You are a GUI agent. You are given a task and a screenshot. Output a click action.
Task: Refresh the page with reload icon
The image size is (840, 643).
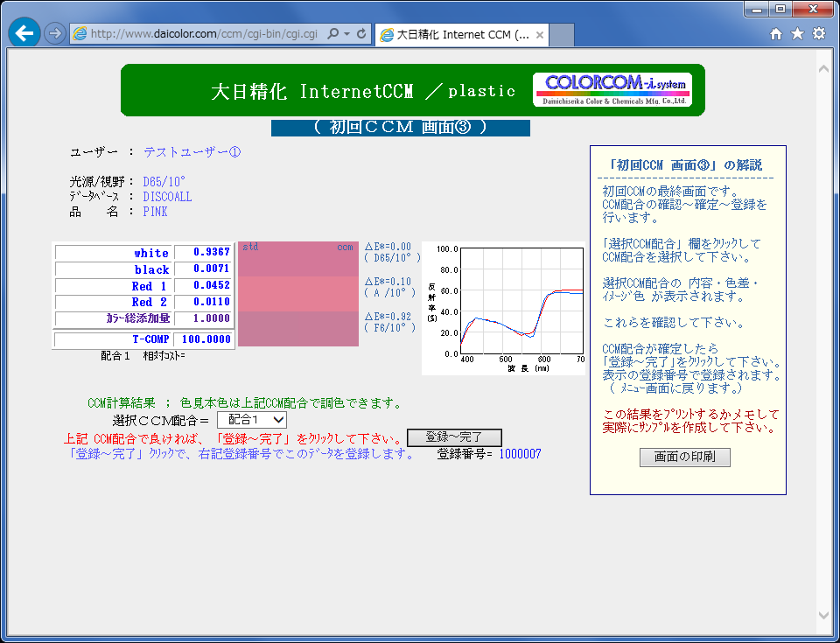click(361, 34)
